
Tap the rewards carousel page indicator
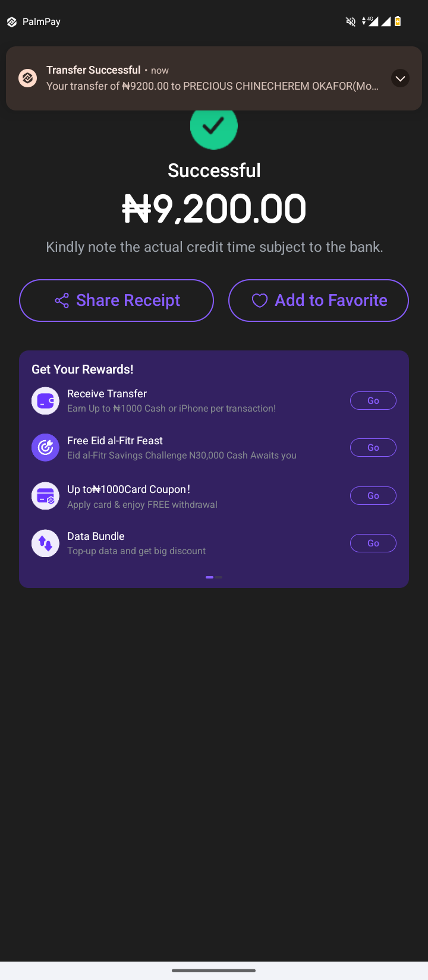(x=214, y=577)
